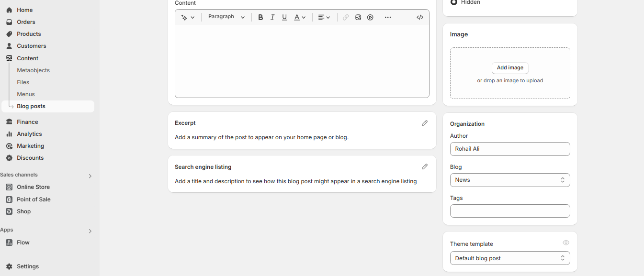Open Marketing section

[x=30, y=146]
